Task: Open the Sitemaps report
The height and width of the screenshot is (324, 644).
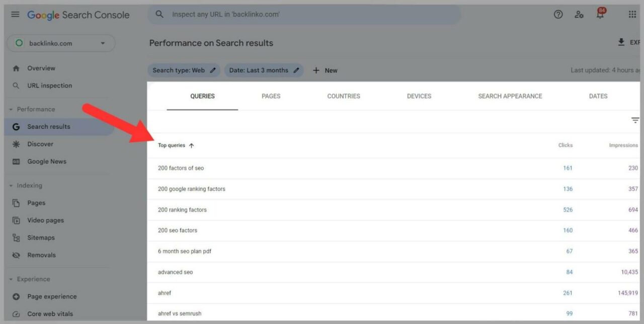Action: click(42, 237)
